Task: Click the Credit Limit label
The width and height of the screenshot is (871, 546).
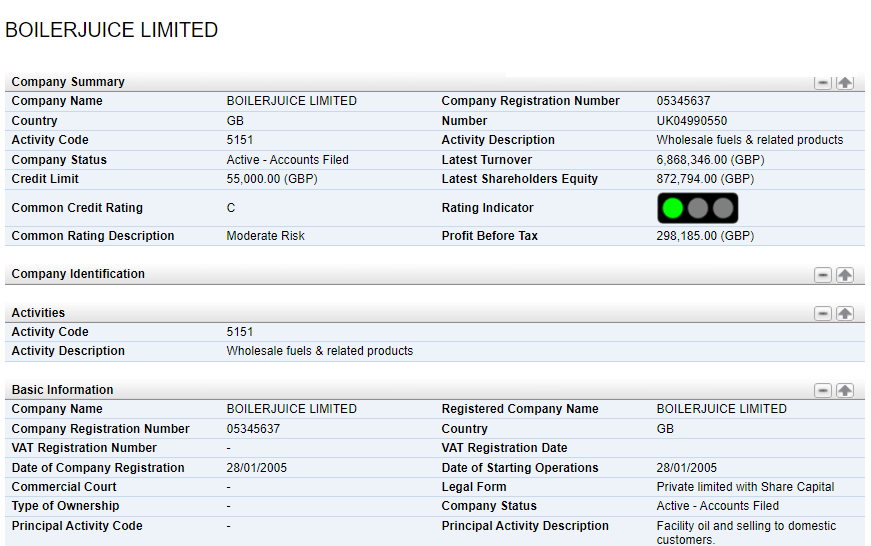Action: point(45,179)
